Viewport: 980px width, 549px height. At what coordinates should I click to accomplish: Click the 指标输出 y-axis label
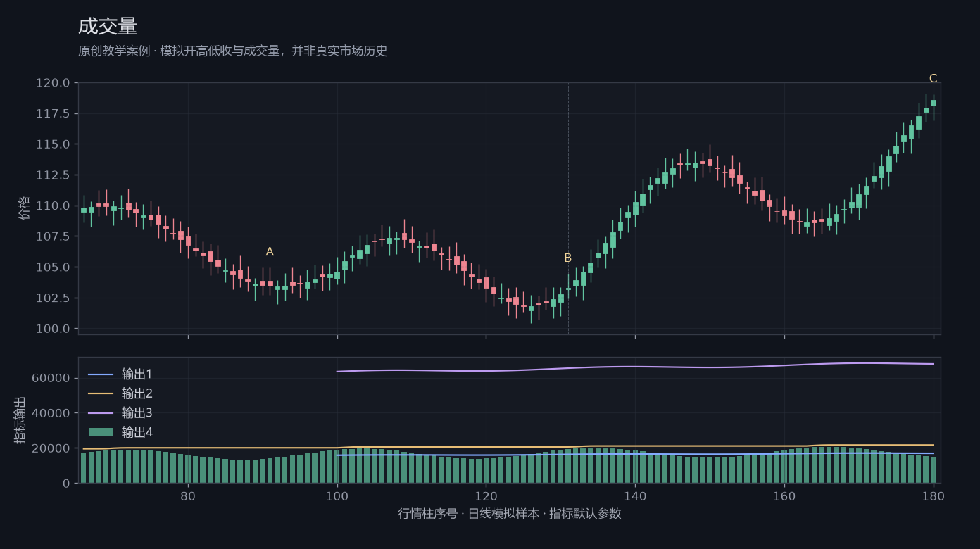coord(21,420)
